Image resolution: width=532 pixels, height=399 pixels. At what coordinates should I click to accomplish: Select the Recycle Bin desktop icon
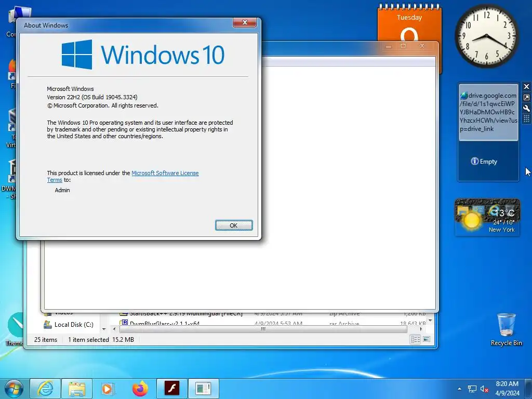click(x=506, y=329)
